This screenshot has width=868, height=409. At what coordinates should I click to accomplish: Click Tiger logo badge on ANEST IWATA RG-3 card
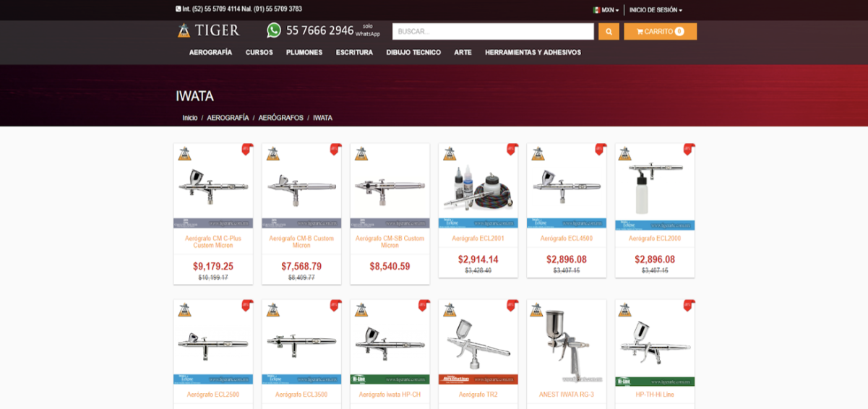(538, 309)
